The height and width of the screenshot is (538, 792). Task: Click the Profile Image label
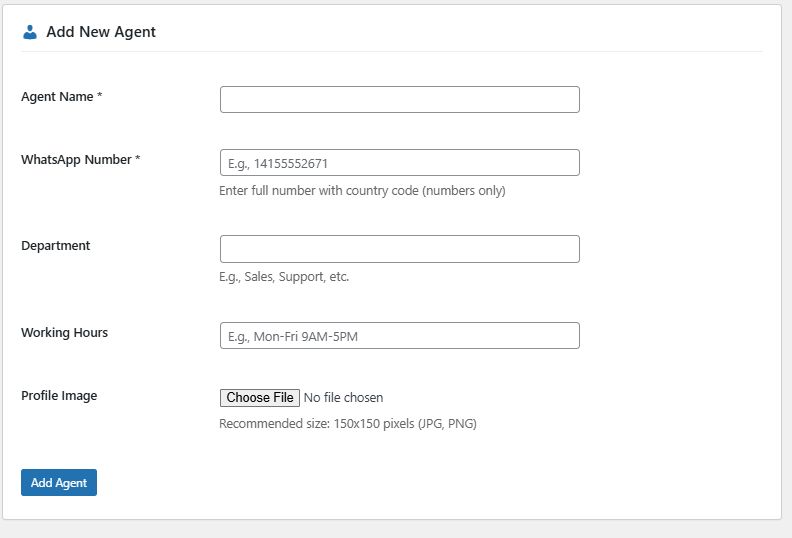[x=59, y=396]
